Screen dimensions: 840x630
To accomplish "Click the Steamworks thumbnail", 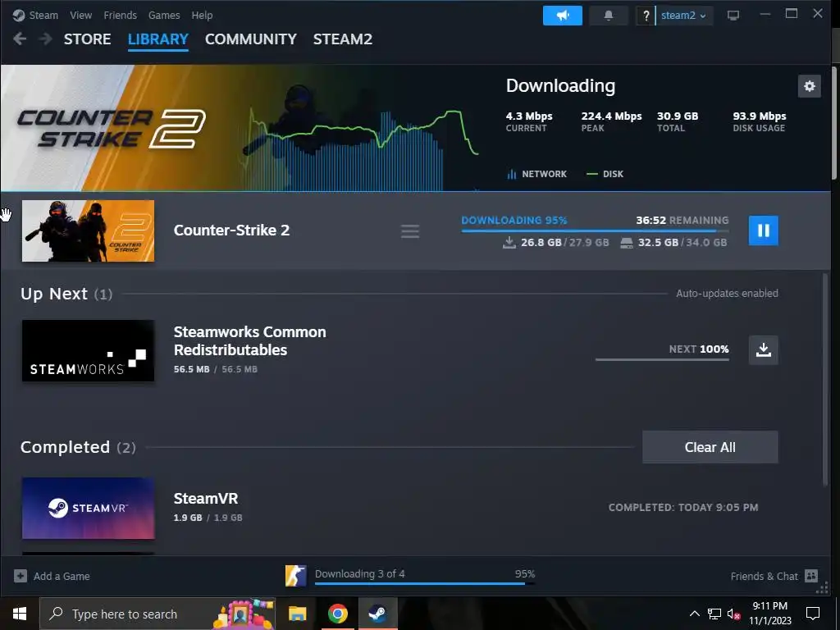I will (88, 351).
